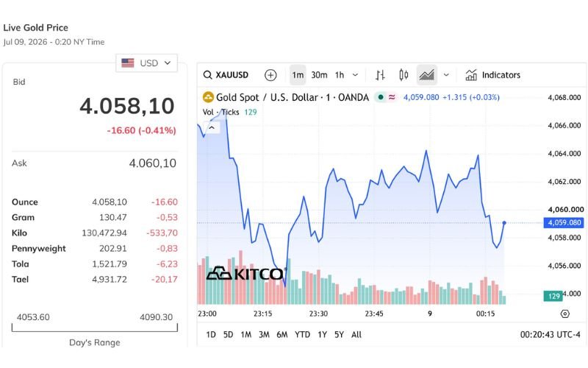Select the All date range

(x=356, y=335)
